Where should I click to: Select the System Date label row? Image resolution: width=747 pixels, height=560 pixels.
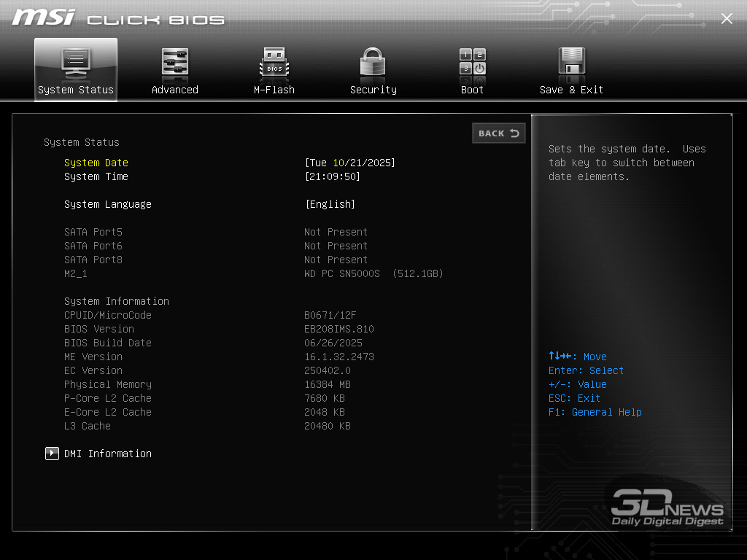tap(96, 163)
